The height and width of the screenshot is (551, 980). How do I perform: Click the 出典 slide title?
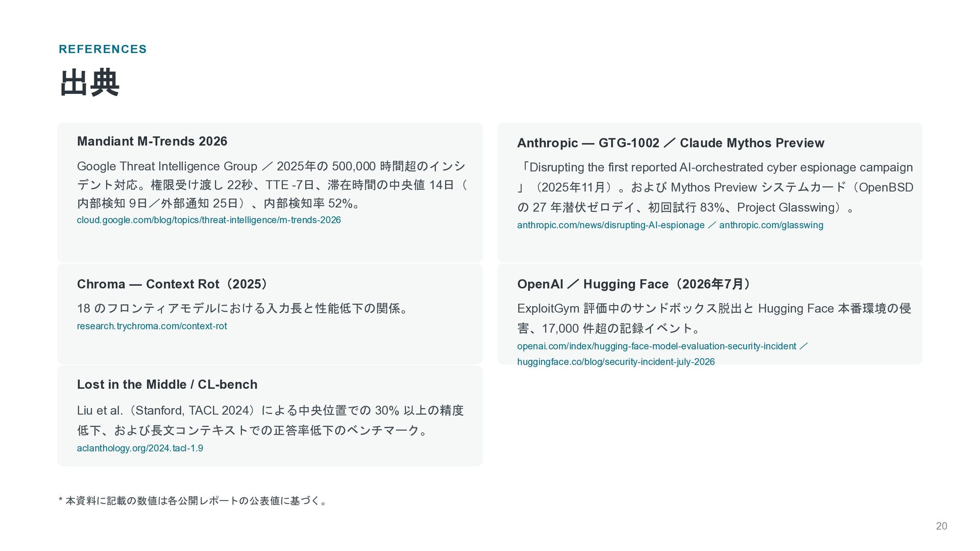[x=90, y=83]
